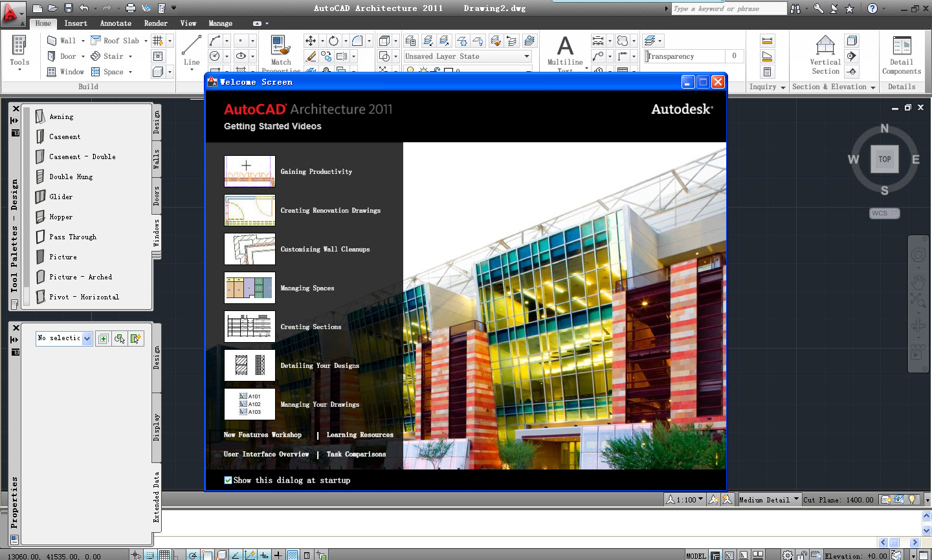
Task: Select the Stair tool
Action: pyautogui.click(x=108, y=56)
